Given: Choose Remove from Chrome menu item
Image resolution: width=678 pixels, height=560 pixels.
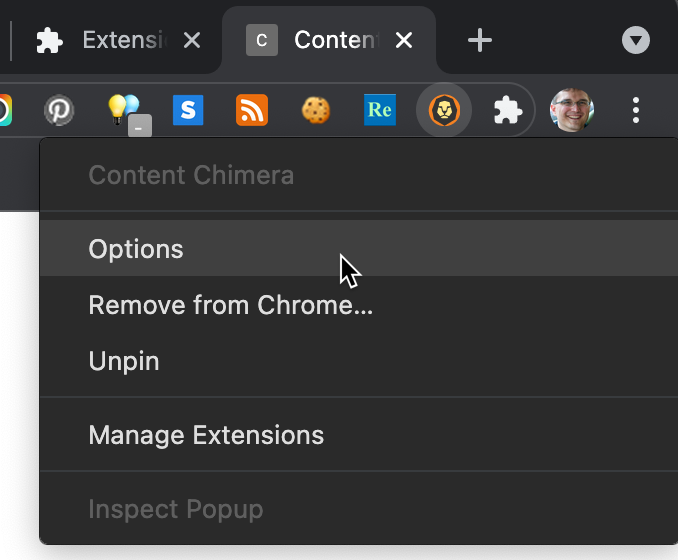Looking at the screenshot, I should click(x=230, y=305).
